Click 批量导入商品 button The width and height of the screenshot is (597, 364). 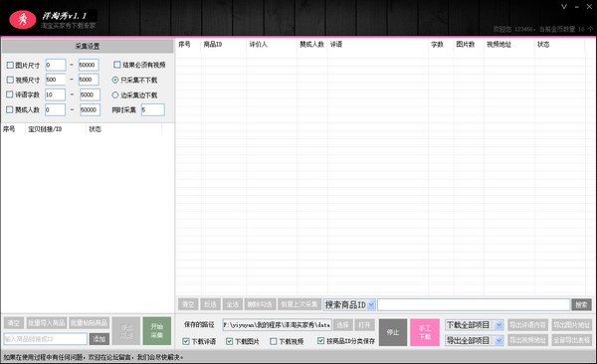47,323
